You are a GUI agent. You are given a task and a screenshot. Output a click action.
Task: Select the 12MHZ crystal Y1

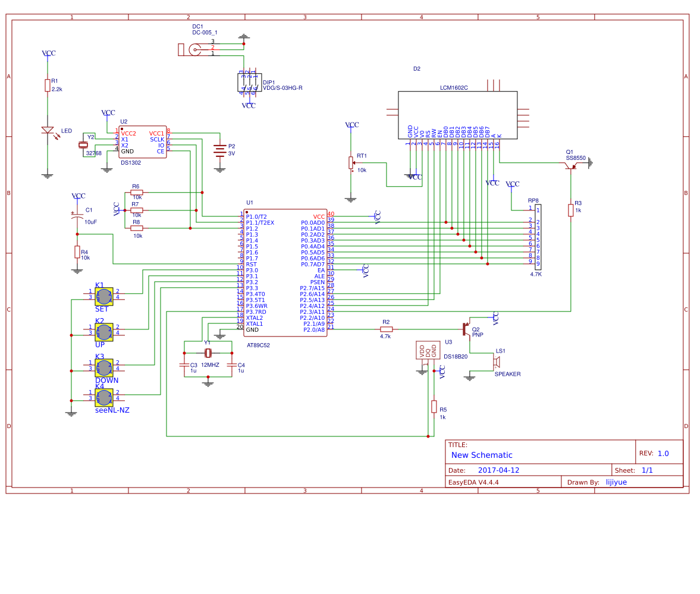(x=207, y=354)
